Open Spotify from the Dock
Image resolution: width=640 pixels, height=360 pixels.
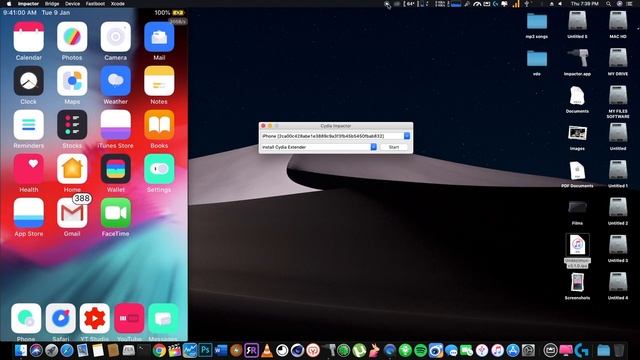pyautogui.click(x=420, y=350)
